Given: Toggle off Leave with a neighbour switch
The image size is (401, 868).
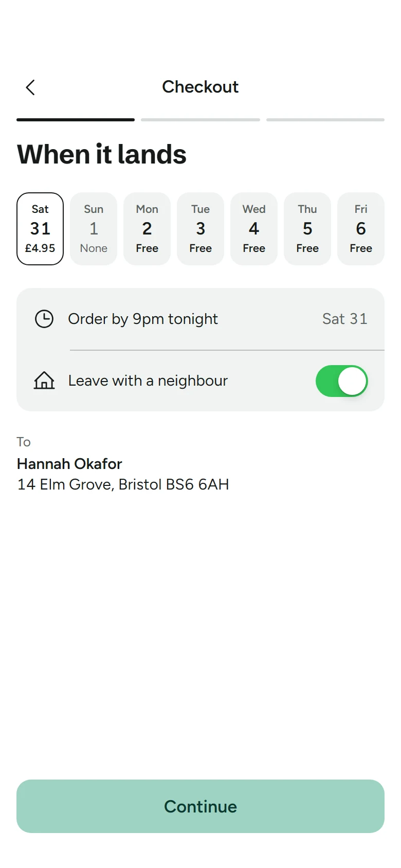Looking at the screenshot, I should click(342, 381).
